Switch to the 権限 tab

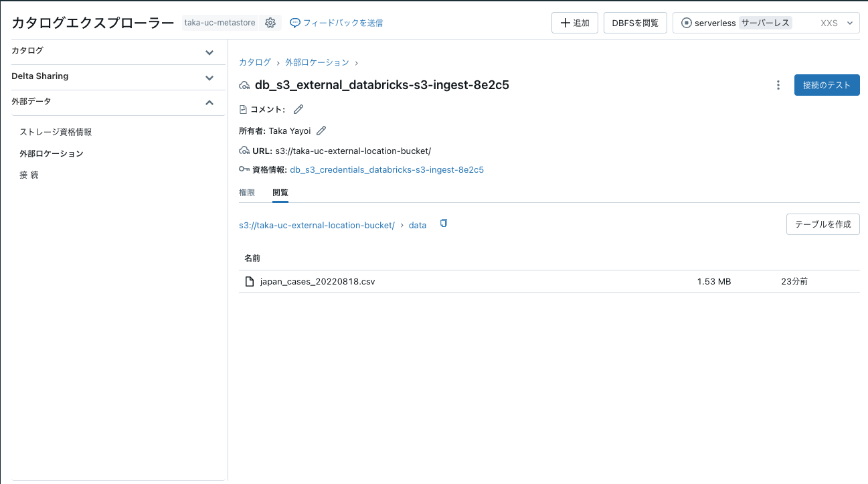246,192
